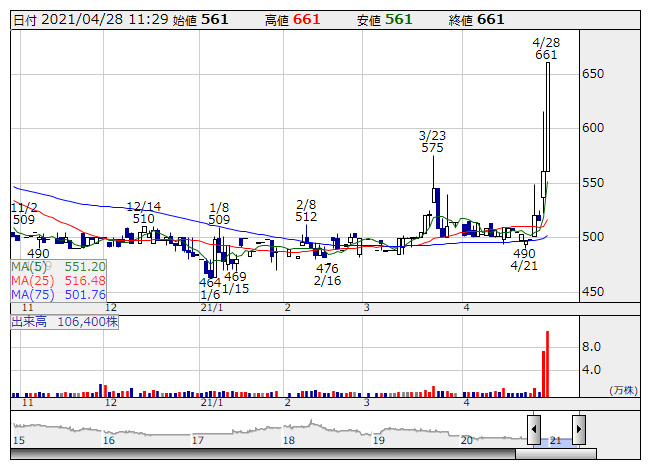Click the horizontal scrollbar thumb below the navigator

[556, 454]
